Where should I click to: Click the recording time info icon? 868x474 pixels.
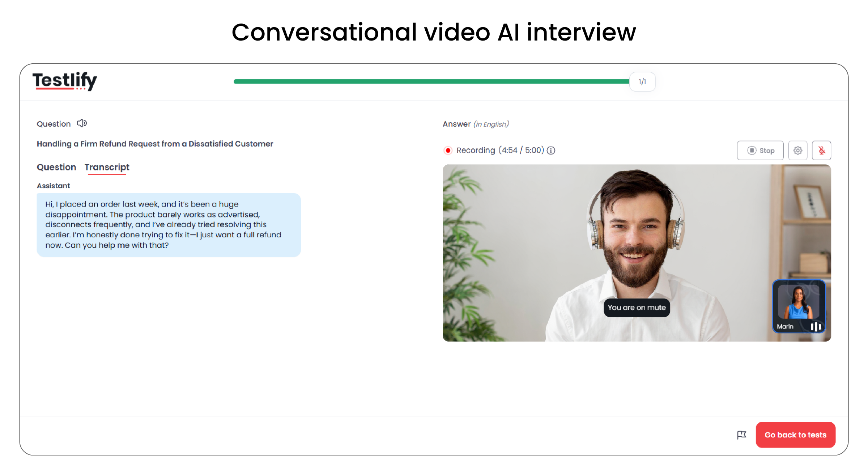551,150
